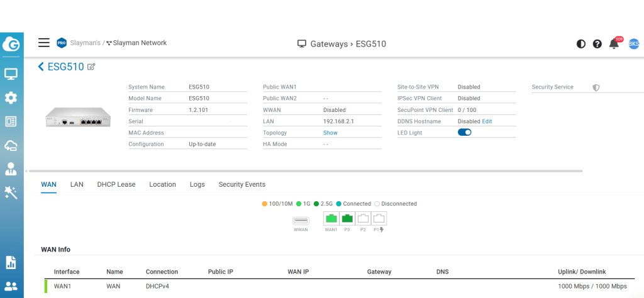The image size is (644, 298).
Task: Select the WAN1 row in WAN Info table
Action: pos(339,286)
